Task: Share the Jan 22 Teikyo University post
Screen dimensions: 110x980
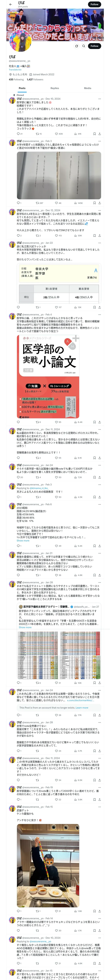Action: click(99, 307)
